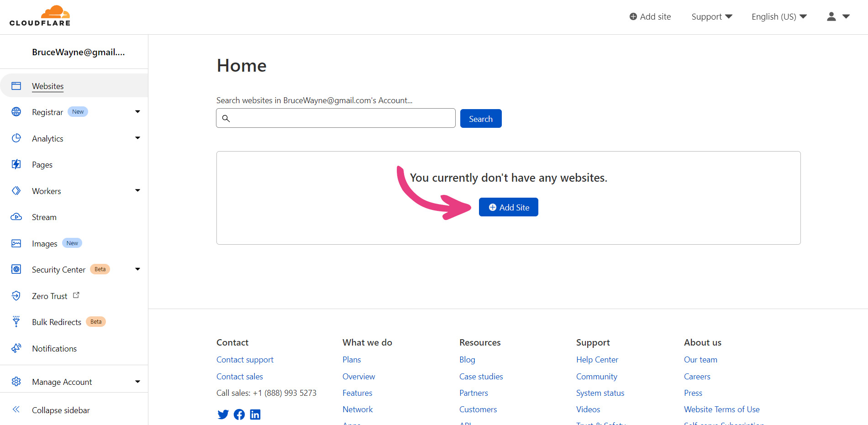868x425 pixels.
Task: Focus the website search input field
Action: tap(336, 118)
